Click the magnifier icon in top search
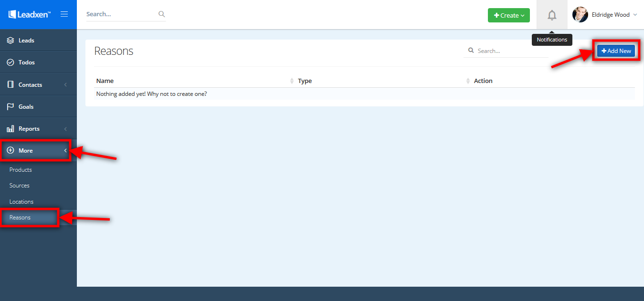The width and height of the screenshot is (644, 301). pos(161,14)
